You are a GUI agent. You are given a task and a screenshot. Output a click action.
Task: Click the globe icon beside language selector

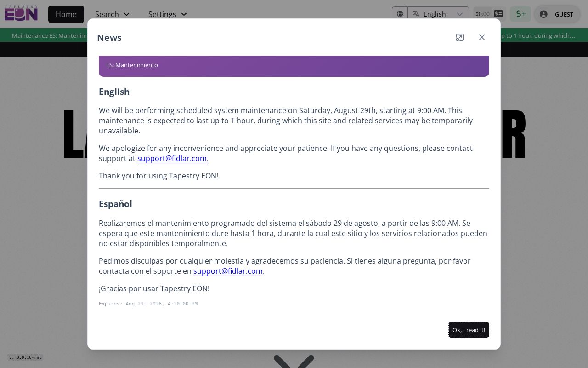[400, 14]
